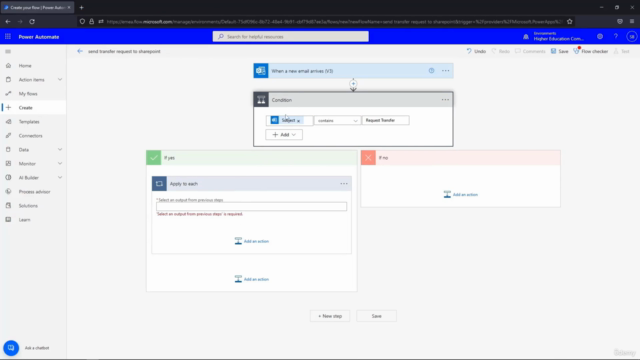Expand the AI Builder menu chevron

point(60,178)
